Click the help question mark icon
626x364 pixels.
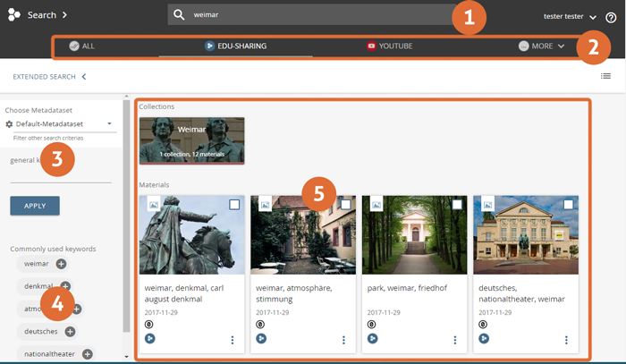point(611,16)
